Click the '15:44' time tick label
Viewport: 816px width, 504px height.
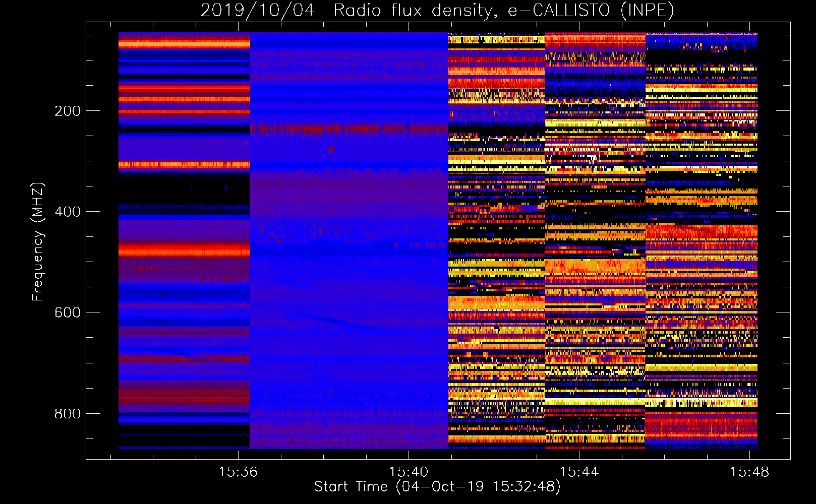pos(579,472)
